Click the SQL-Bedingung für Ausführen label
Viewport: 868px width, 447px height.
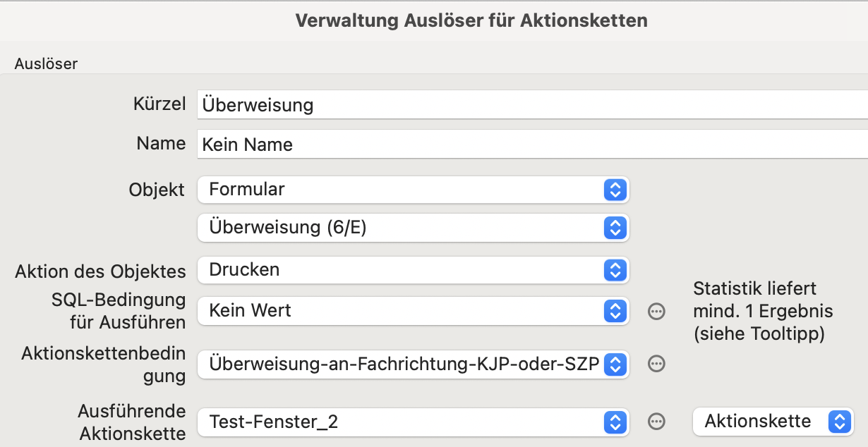tap(119, 311)
